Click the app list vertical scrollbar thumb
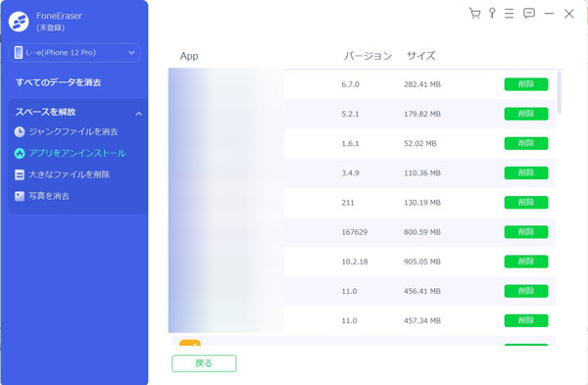This screenshot has width=588, height=385. tap(560, 92)
